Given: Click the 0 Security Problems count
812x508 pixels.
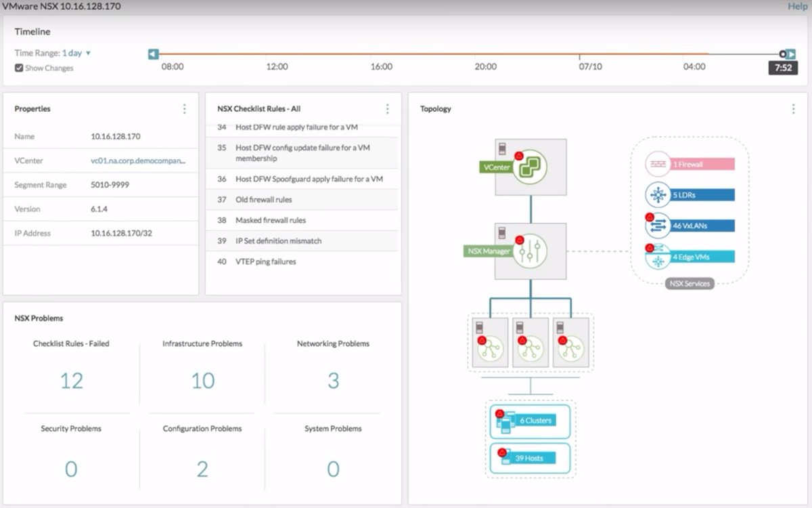Looking at the screenshot, I should [x=71, y=469].
